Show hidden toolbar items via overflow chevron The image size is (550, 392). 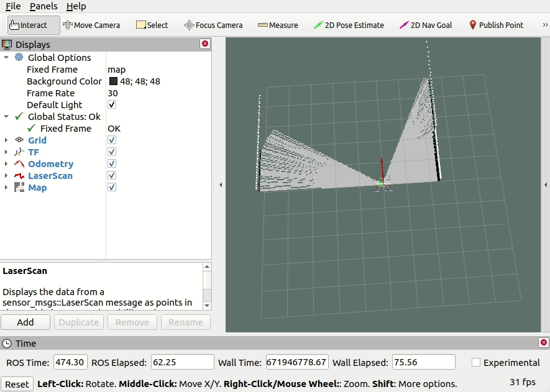[545, 25]
